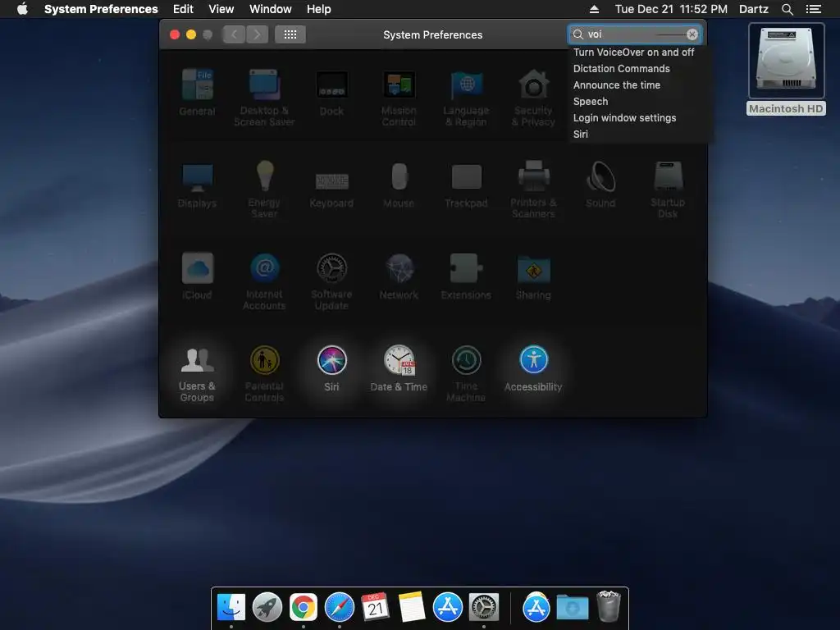Open the Displays preferences pane
The height and width of the screenshot is (630, 840).
[x=197, y=185]
